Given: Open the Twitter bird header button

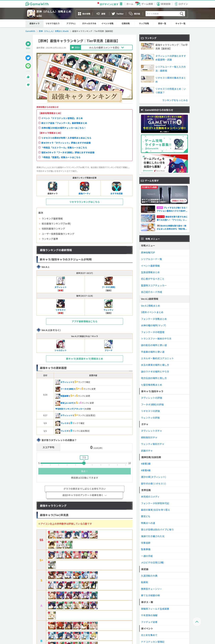Looking at the screenshot, I should pyautogui.click(x=118, y=14).
